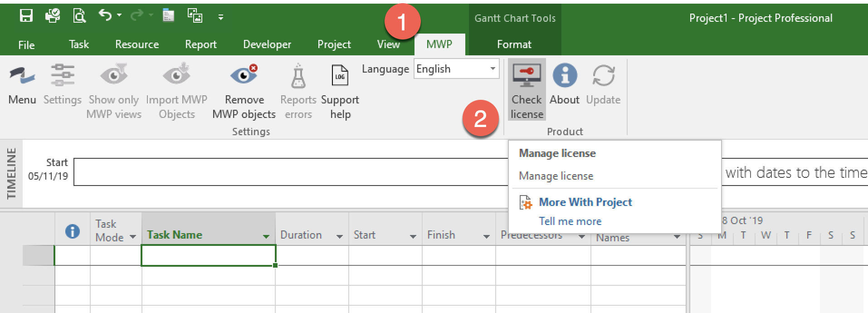Open the File tab
The width and height of the screenshot is (868, 313).
coord(26,44)
